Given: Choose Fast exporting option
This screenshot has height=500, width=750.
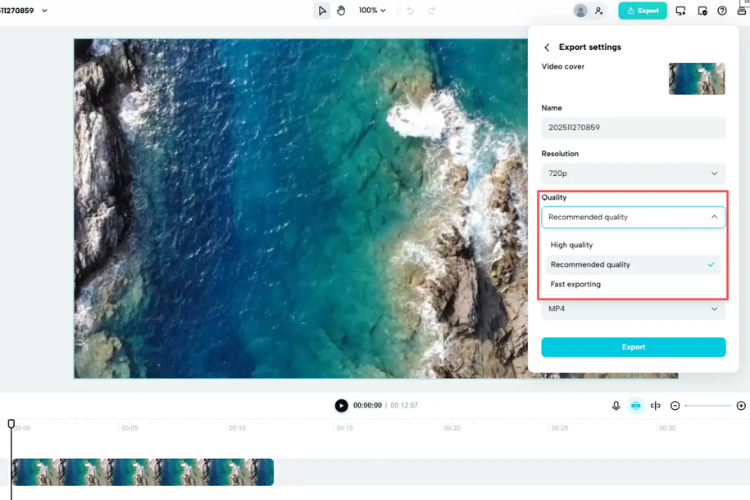Looking at the screenshot, I should (633, 284).
